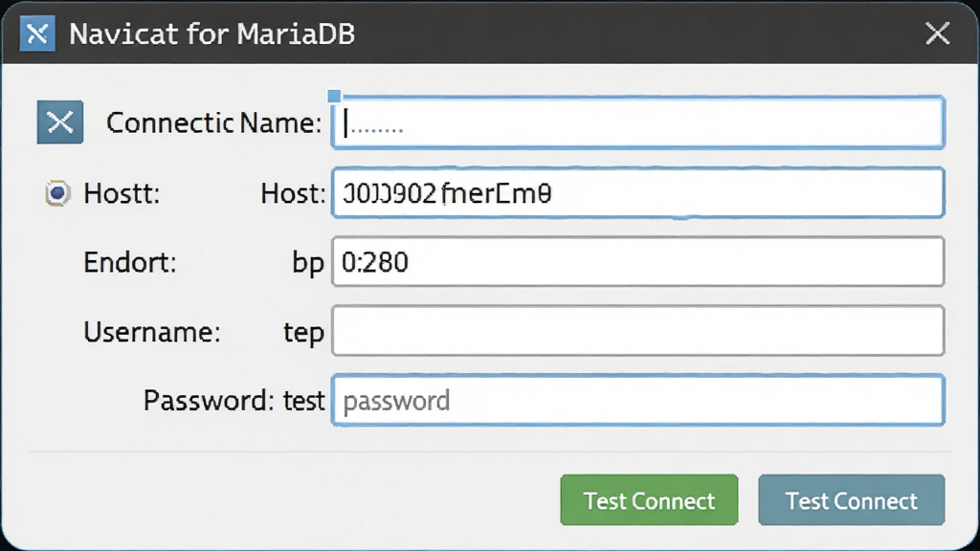Click the small blue handle above name field
980x551 pixels.
pyautogui.click(x=334, y=97)
